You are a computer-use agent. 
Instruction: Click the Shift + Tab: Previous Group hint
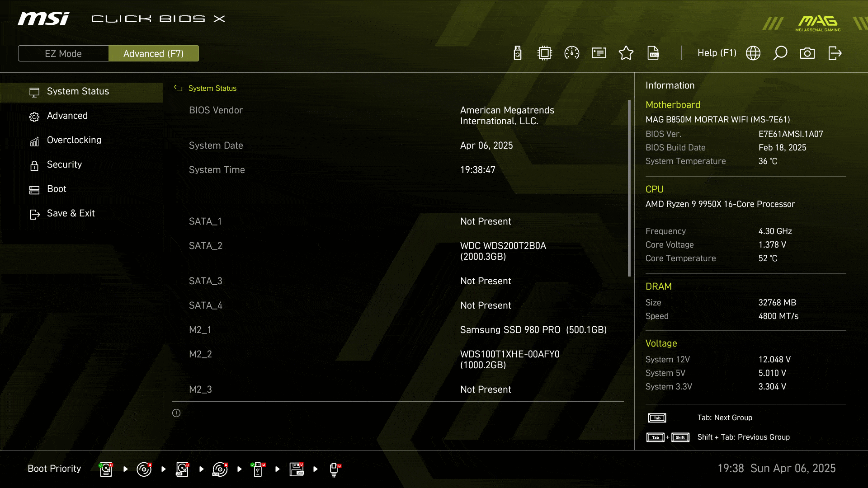point(743,437)
